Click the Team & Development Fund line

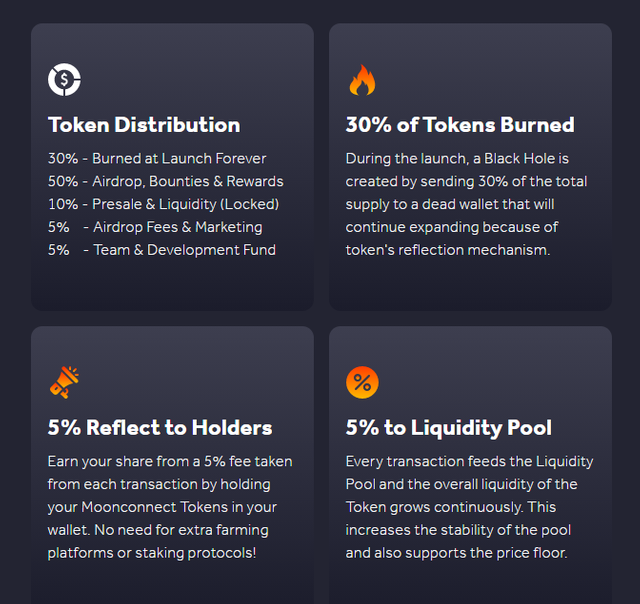[x=162, y=250]
